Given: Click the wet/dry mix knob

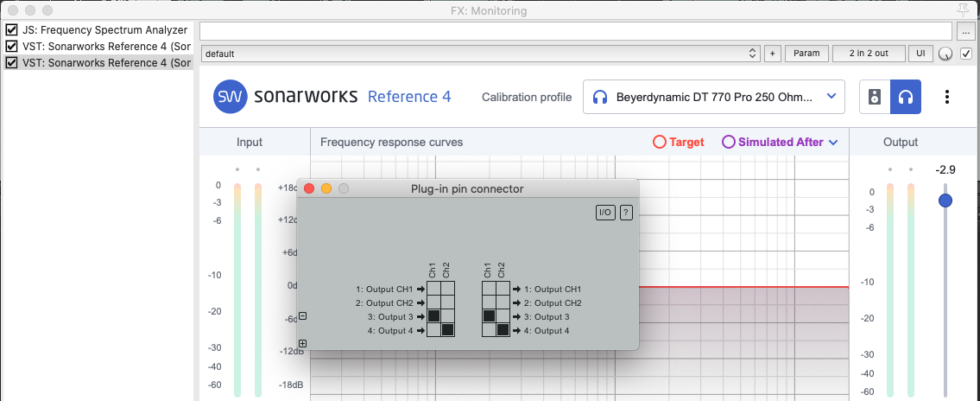Looking at the screenshot, I should tap(945, 54).
